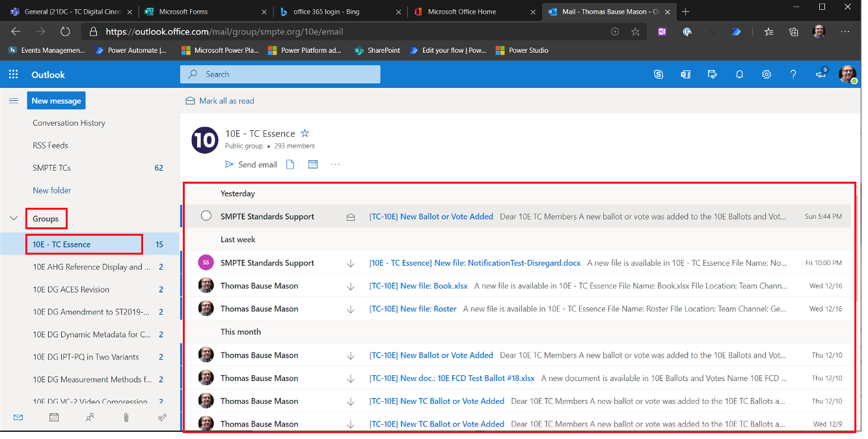Open the group calendar icon beside Send email

click(313, 165)
